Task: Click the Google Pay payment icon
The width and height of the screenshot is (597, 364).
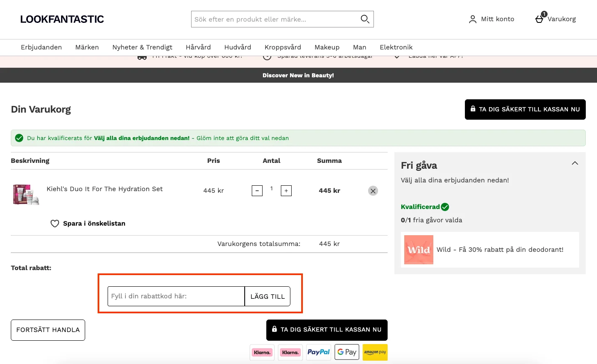Action: [347, 352]
